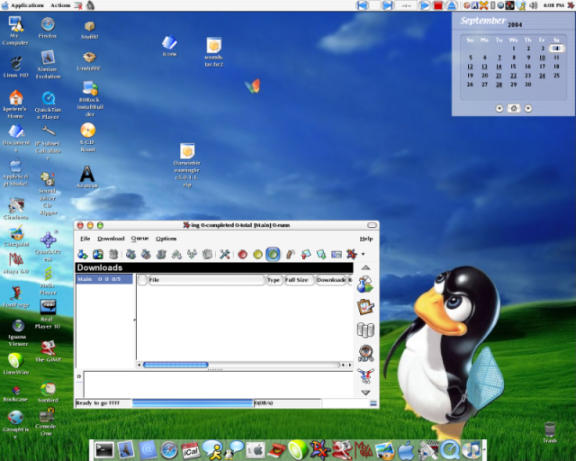Image resolution: width=576 pixels, height=461 pixels.
Task: Open the File menu in downloader
Action: (85, 238)
